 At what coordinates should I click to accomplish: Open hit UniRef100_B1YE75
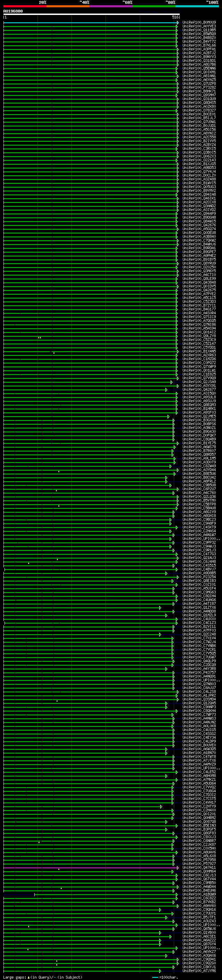tap(199, 443)
